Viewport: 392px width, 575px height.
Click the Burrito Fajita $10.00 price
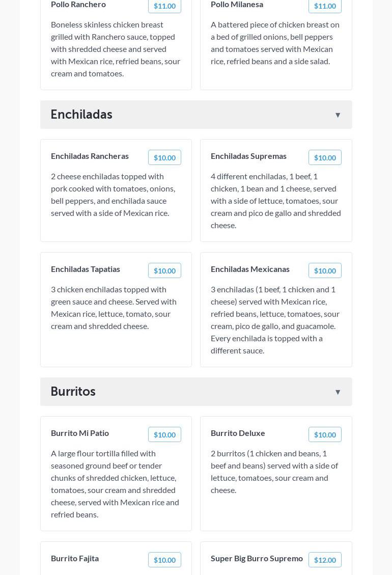164,560
